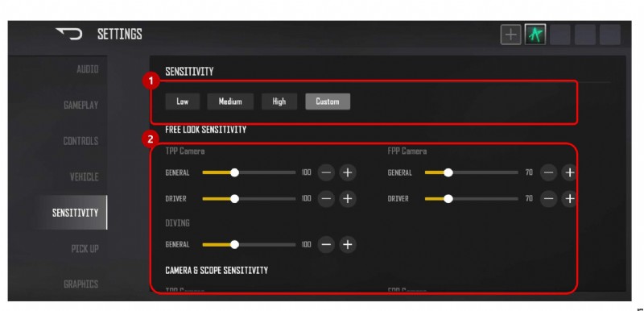
Task: Select the Custom sensitivity preset
Action: pos(328,102)
